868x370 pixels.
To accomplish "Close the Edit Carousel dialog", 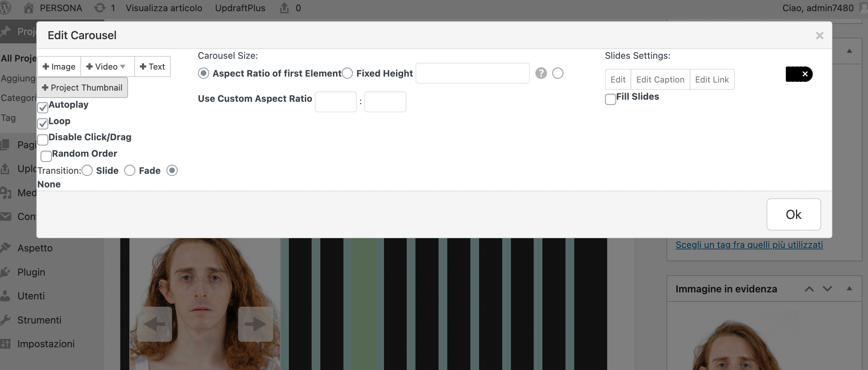I will (x=819, y=36).
